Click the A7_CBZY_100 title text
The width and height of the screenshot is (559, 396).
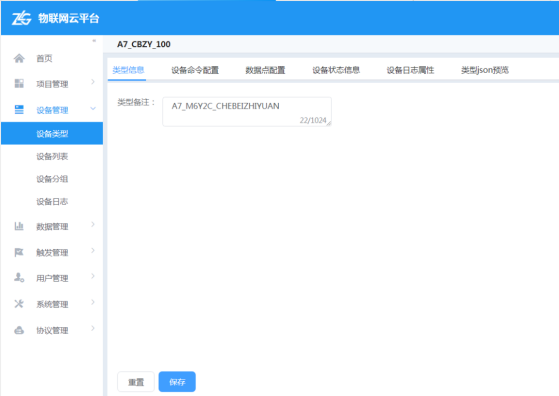tap(144, 44)
